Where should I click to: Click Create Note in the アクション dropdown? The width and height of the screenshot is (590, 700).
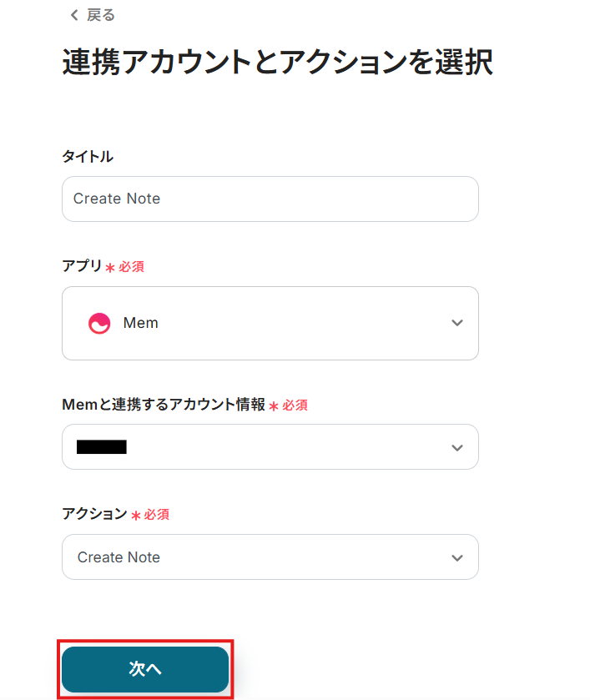(x=119, y=557)
